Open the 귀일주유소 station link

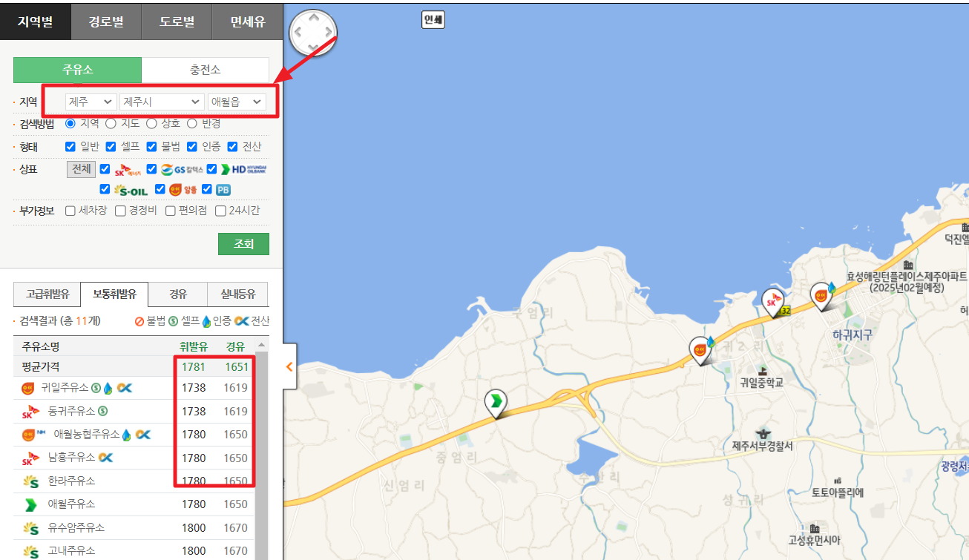pyautogui.click(x=65, y=388)
